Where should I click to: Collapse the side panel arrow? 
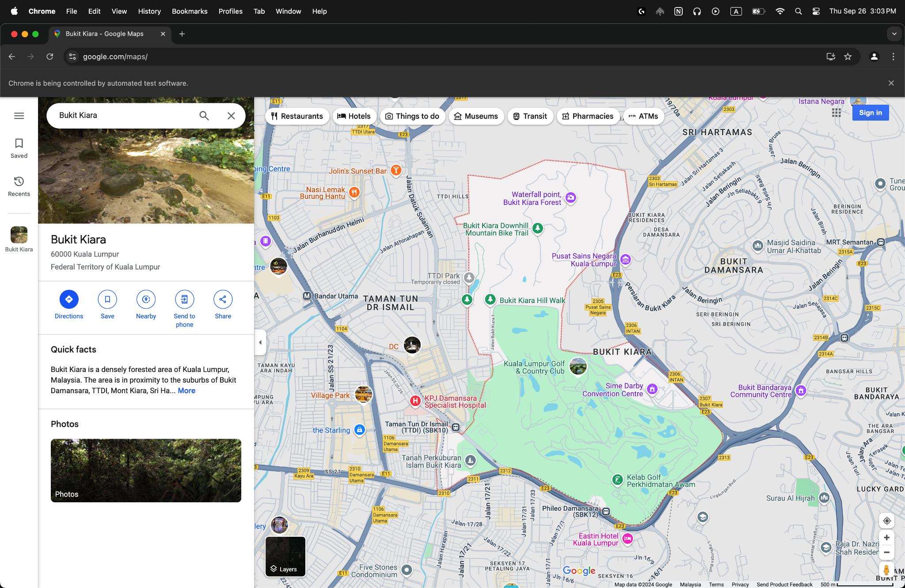tap(260, 342)
